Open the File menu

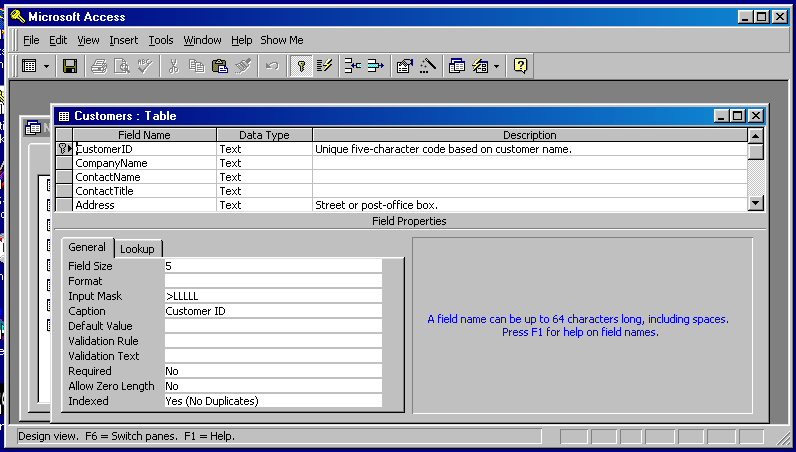31,40
